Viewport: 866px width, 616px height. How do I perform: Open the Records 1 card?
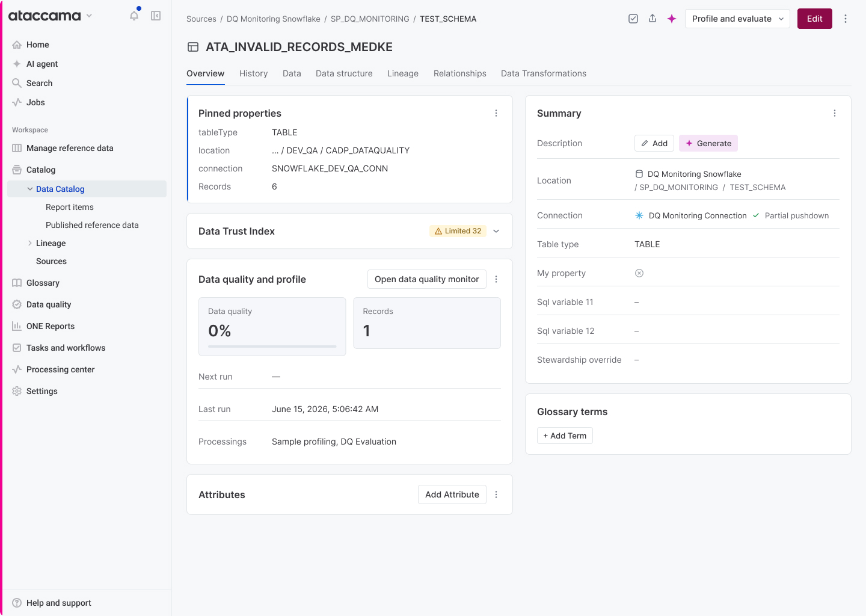427,323
